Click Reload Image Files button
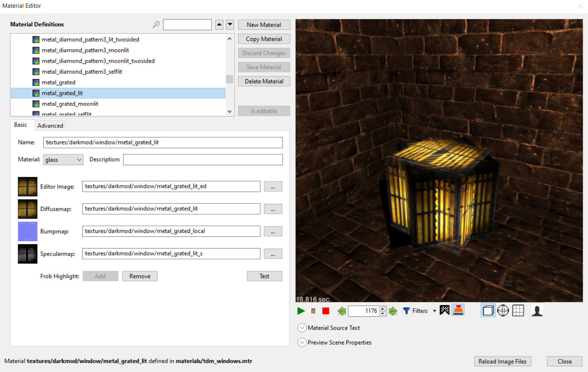This screenshot has height=372, width=588. [x=502, y=361]
